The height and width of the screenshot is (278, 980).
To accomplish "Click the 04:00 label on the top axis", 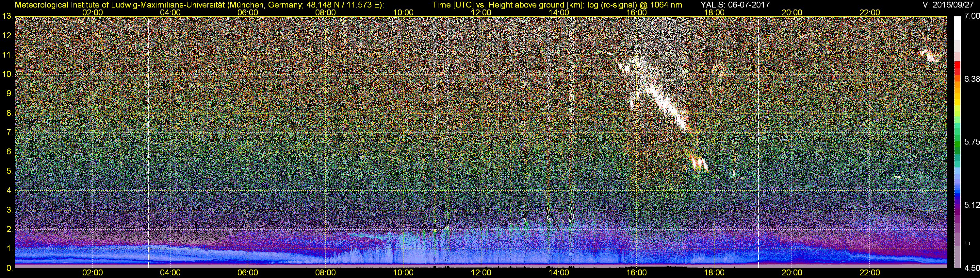I will click(170, 12).
